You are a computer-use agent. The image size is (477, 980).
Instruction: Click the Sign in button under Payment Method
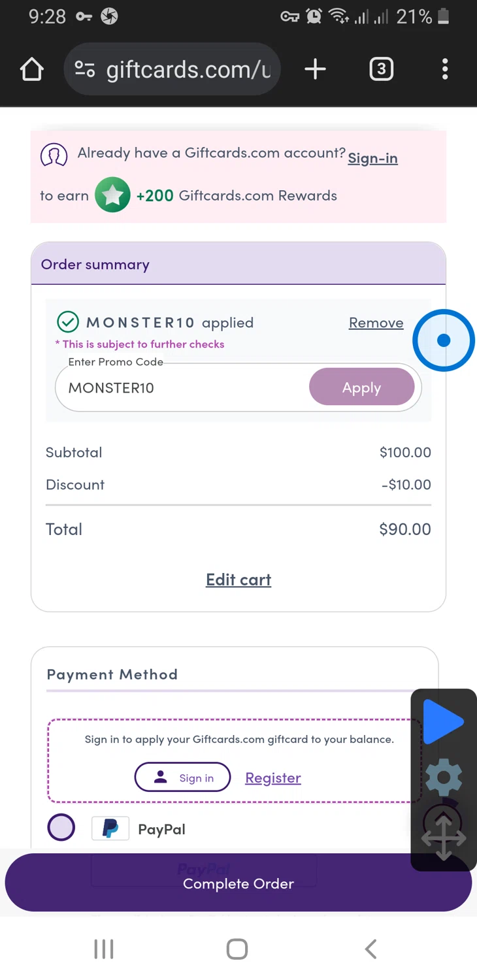[x=182, y=777]
